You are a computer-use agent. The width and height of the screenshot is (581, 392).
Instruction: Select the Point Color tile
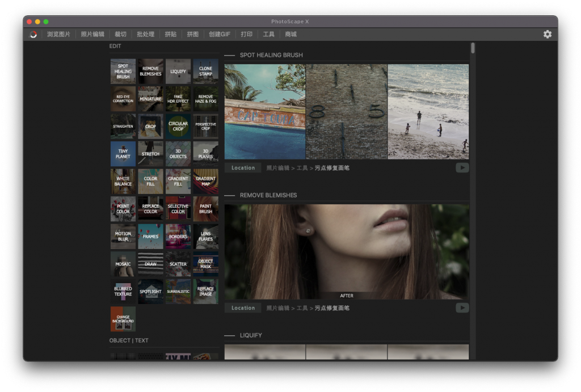coord(123,209)
